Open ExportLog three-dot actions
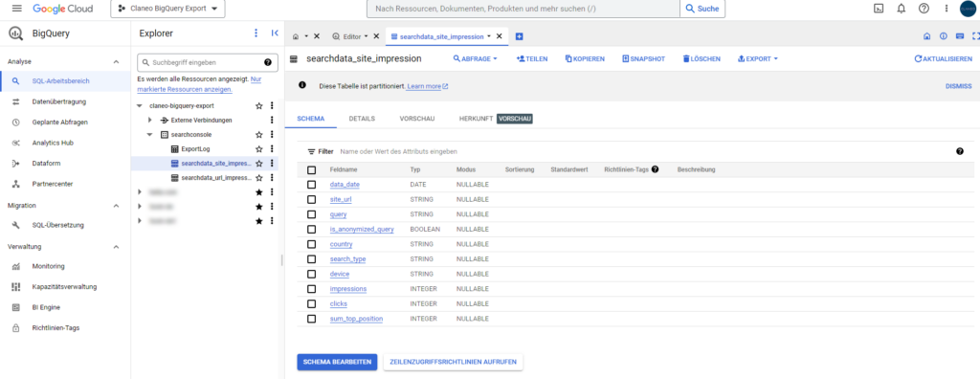 tap(271, 149)
